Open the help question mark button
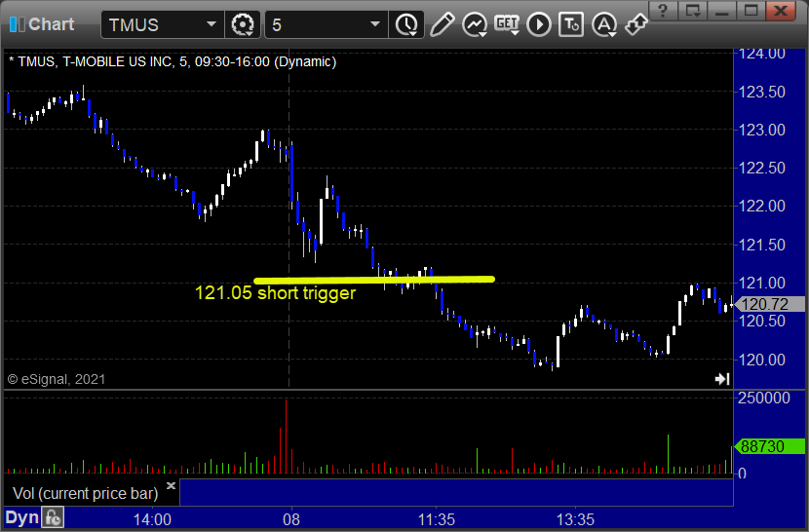 663,11
